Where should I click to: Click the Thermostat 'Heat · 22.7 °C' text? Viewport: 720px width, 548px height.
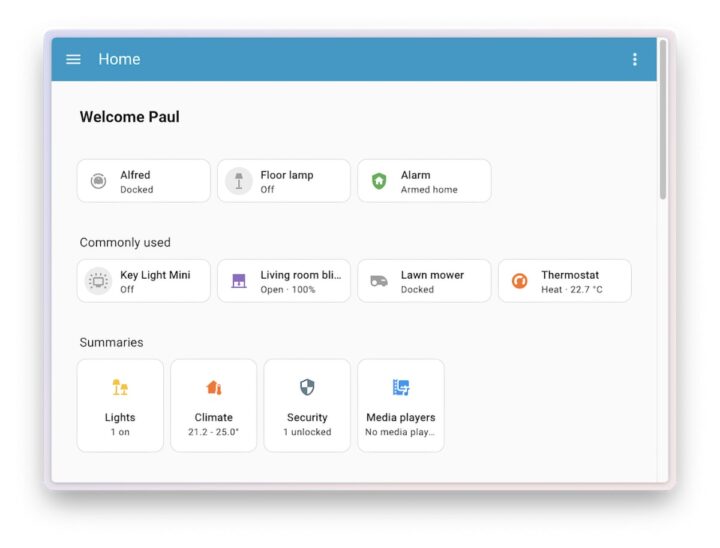pos(572,289)
